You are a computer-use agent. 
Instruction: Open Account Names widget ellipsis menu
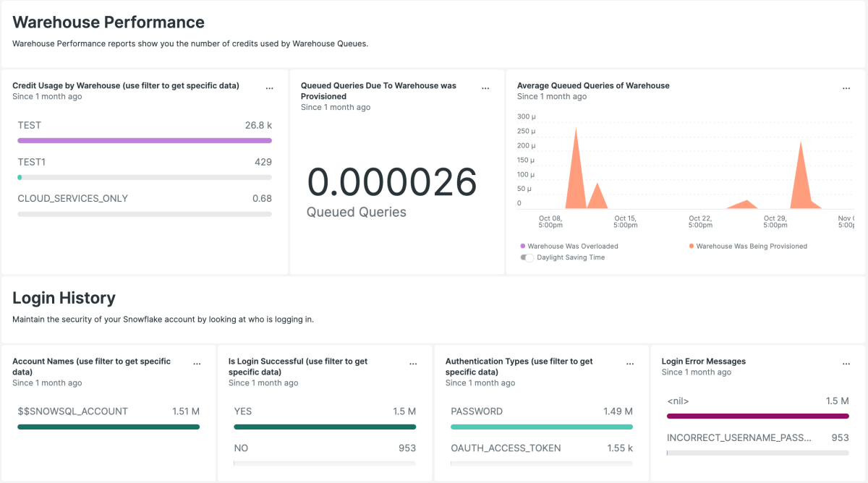(x=197, y=364)
